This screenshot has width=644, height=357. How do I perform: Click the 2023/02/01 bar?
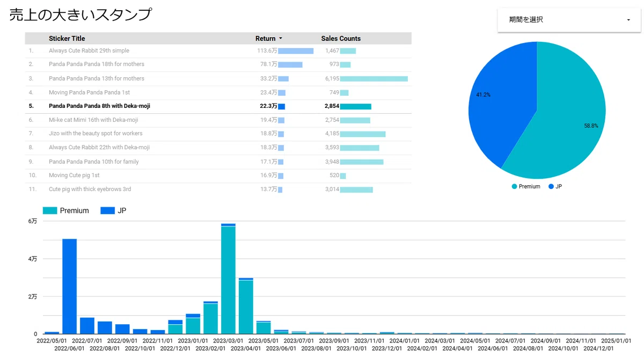(x=210, y=318)
